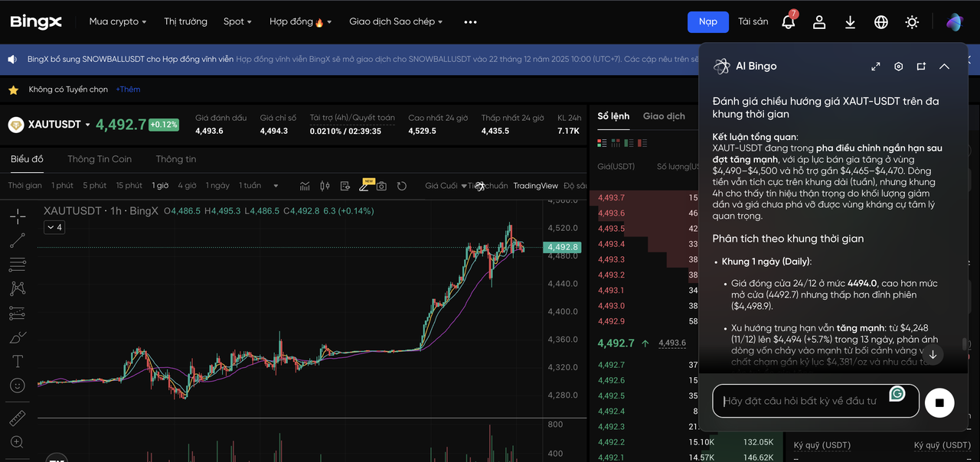The image size is (980, 462).
Task: Open the Giao dịch tab in order book
Action: [664, 116]
